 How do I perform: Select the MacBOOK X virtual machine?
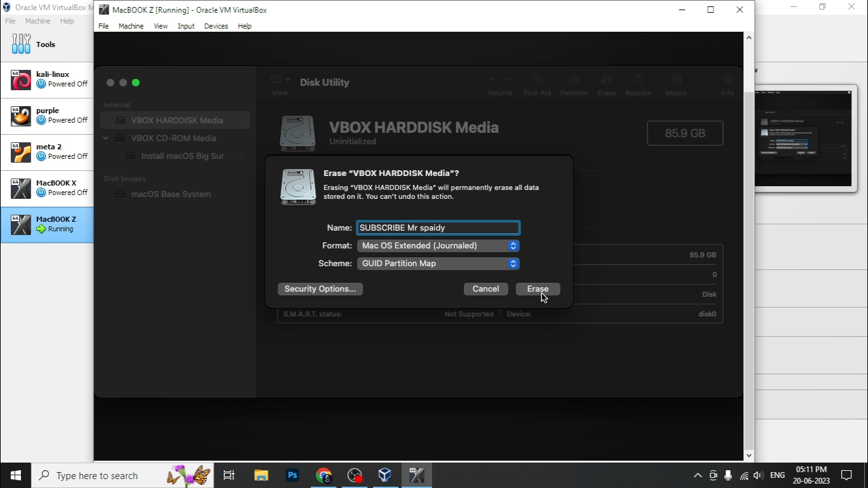(x=47, y=189)
